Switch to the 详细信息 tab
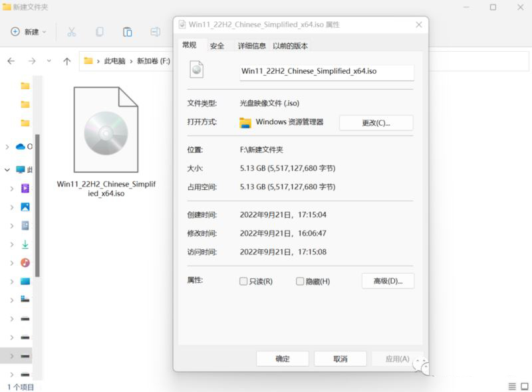Screen dimensions: 532x392 [x=252, y=46]
